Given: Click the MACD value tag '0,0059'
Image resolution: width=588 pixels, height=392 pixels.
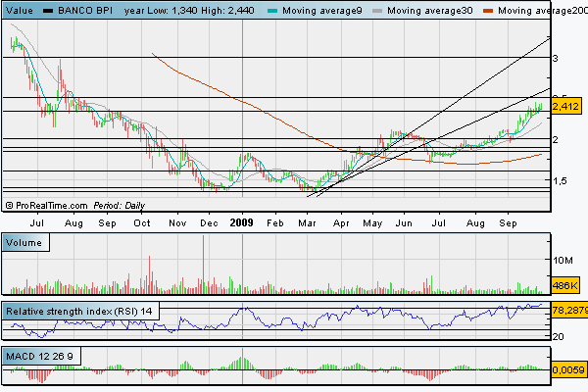Looking at the screenshot, I should point(568,369).
